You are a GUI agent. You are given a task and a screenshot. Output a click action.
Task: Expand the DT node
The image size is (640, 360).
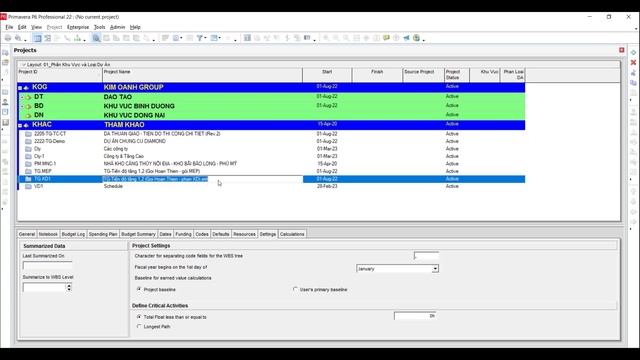pyautogui.click(x=22, y=98)
